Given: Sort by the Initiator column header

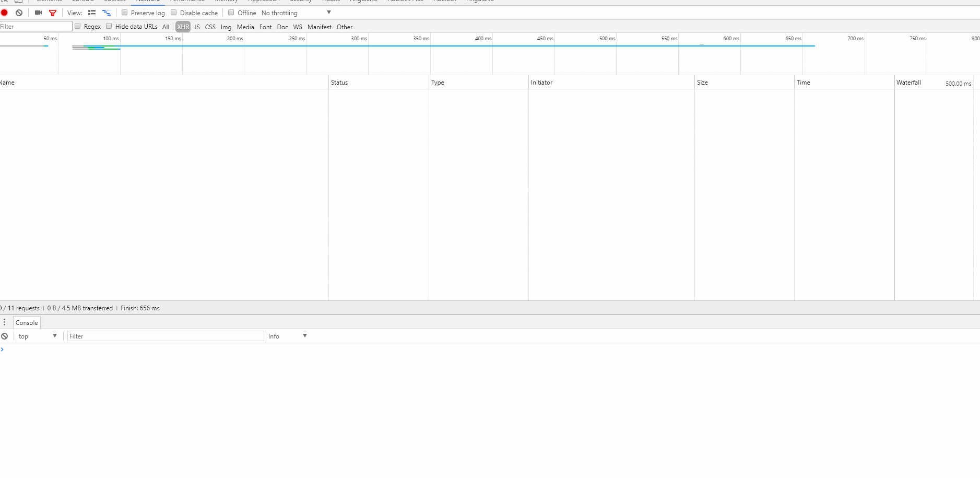Looking at the screenshot, I should [x=611, y=83].
